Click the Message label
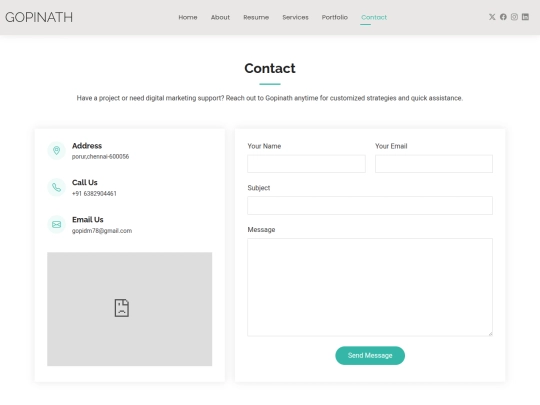Viewport: 540px width, 405px height. pos(261,230)
